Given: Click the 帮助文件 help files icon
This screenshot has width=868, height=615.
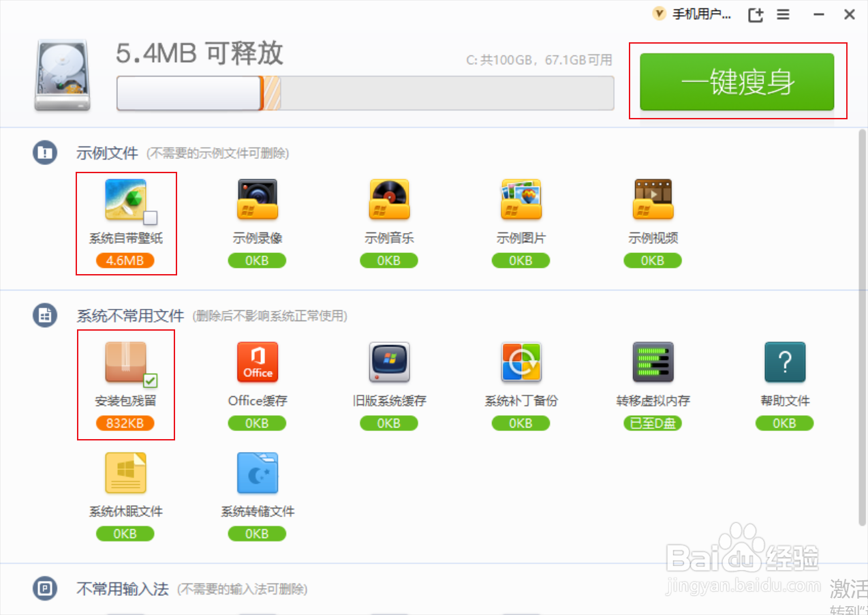Looking at the screenshot, I should click(784, 362).
